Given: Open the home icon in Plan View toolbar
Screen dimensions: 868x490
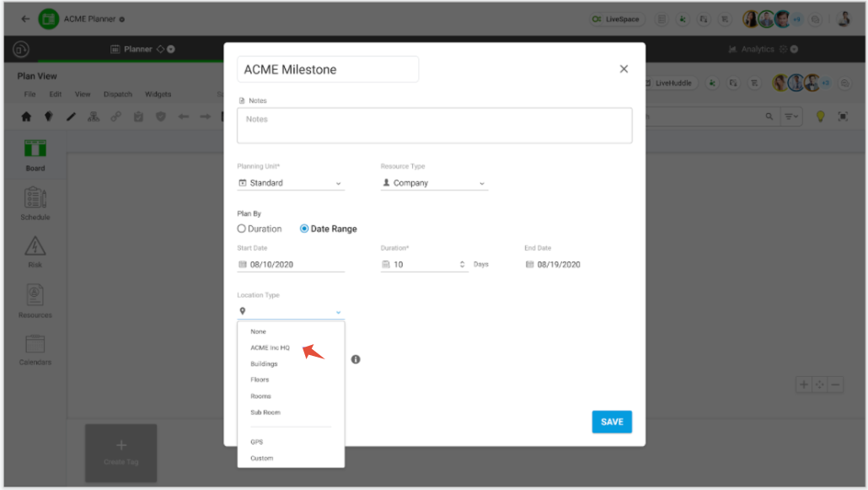Looking at the screenshot, I should point(26,116).
